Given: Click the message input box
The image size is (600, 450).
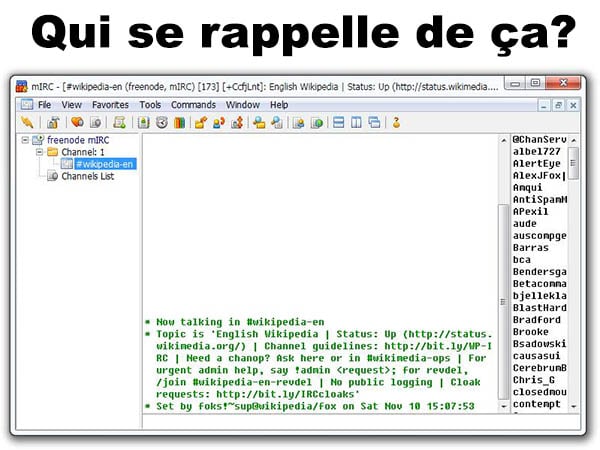Looking at the screenshot, I should [x=361, y=421].
